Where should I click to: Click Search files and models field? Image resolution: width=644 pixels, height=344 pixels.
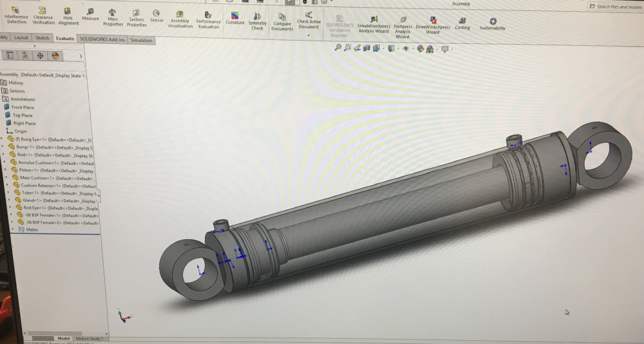click(x=615, y=6)
